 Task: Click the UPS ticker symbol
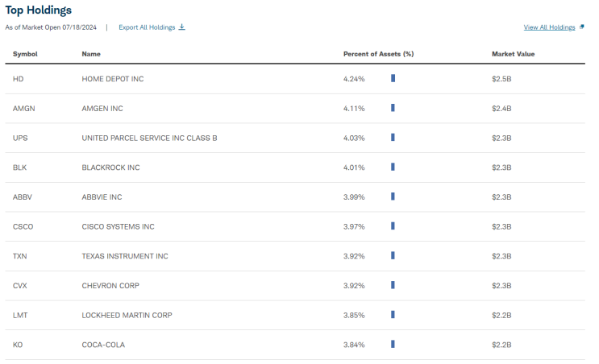tap(21, 138)
